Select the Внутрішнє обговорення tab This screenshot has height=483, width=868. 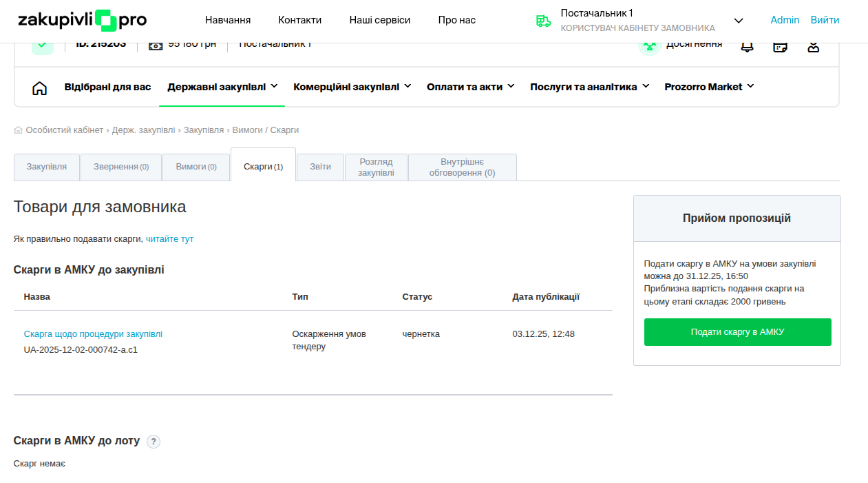tap(462, 167)
